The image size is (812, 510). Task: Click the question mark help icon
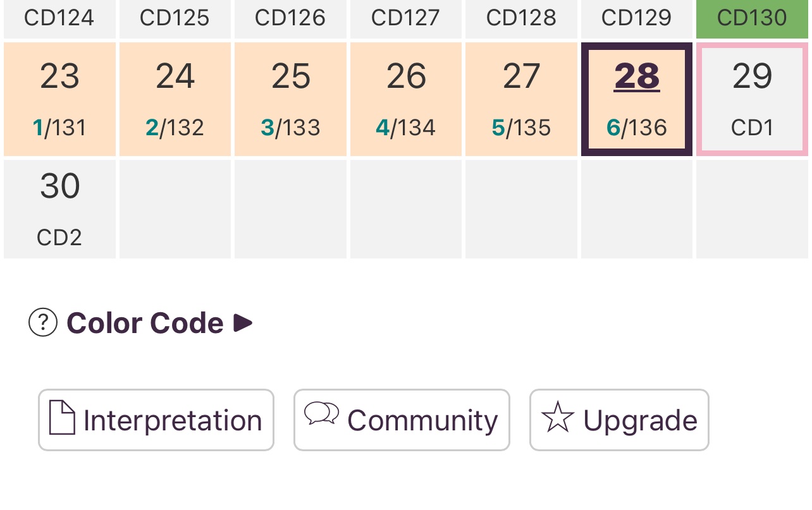[x=43, y=323]
